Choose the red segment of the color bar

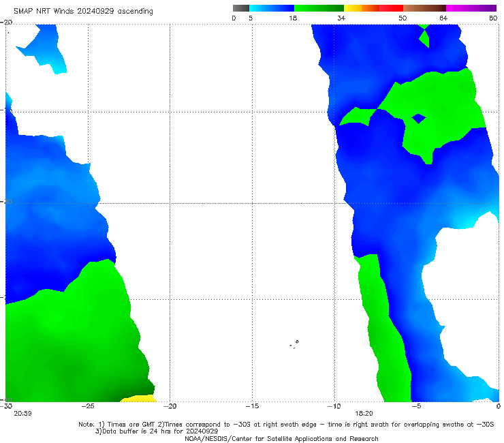391,8
